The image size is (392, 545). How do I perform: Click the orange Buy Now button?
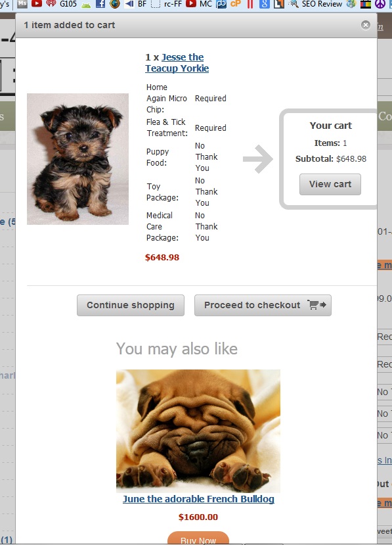point(198,538)
